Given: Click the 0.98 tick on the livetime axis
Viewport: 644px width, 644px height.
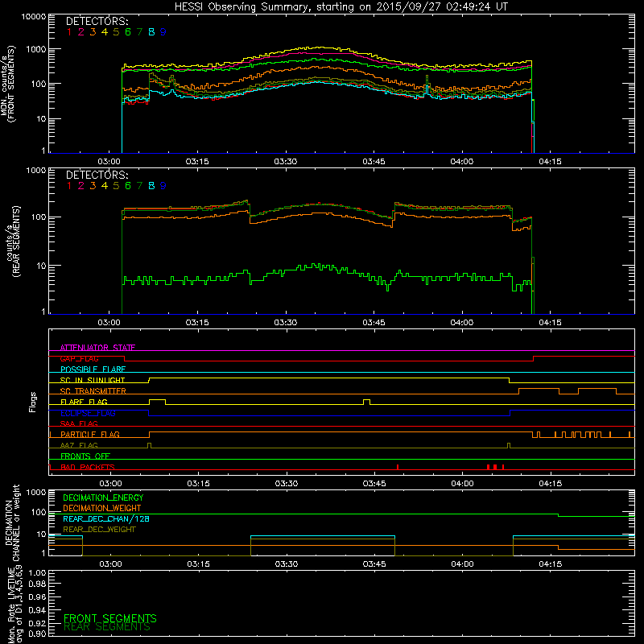Looking at the screenshot, I should (37, 584).
